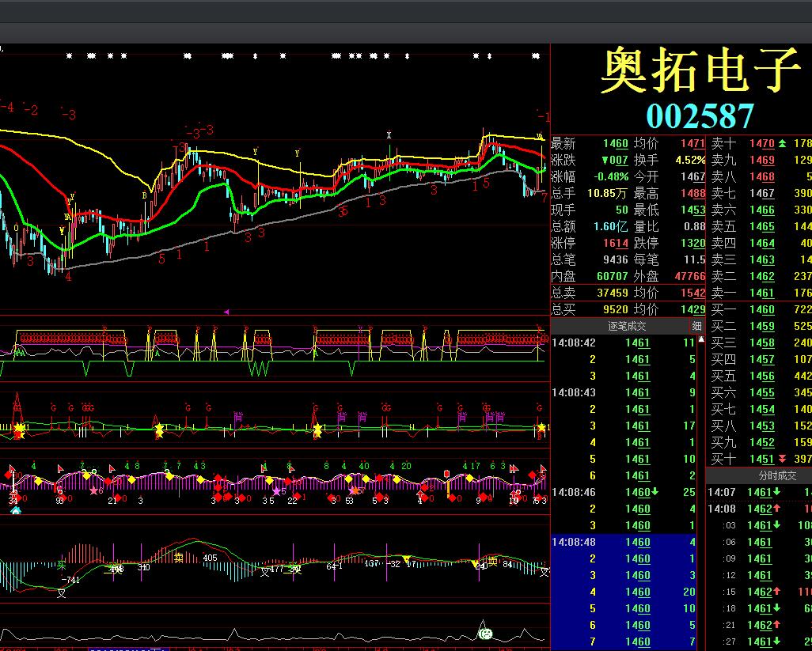Click the 最高 value 1488

pyautogui.click(x=693, y=193)
